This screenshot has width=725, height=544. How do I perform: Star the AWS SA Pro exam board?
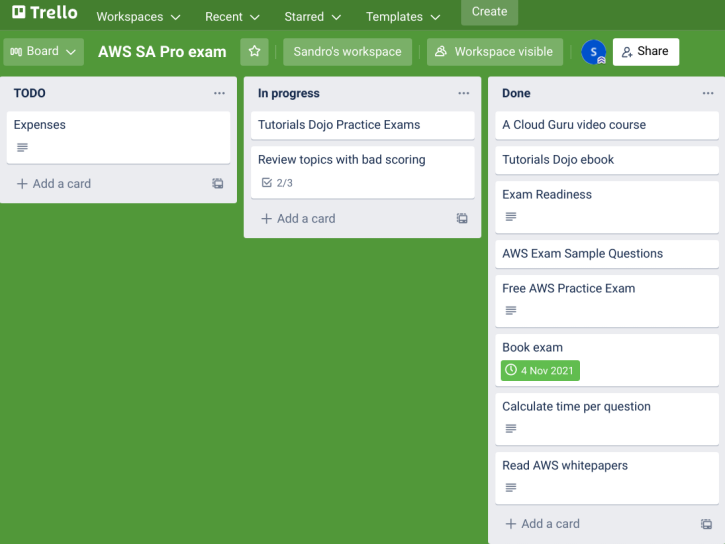254,51
